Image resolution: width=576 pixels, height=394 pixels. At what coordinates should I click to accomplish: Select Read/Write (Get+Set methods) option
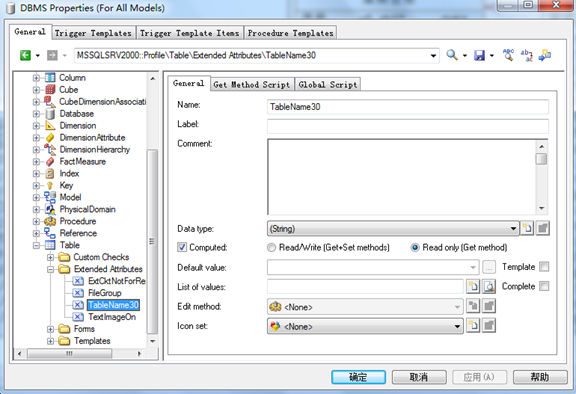click(271, 247)
